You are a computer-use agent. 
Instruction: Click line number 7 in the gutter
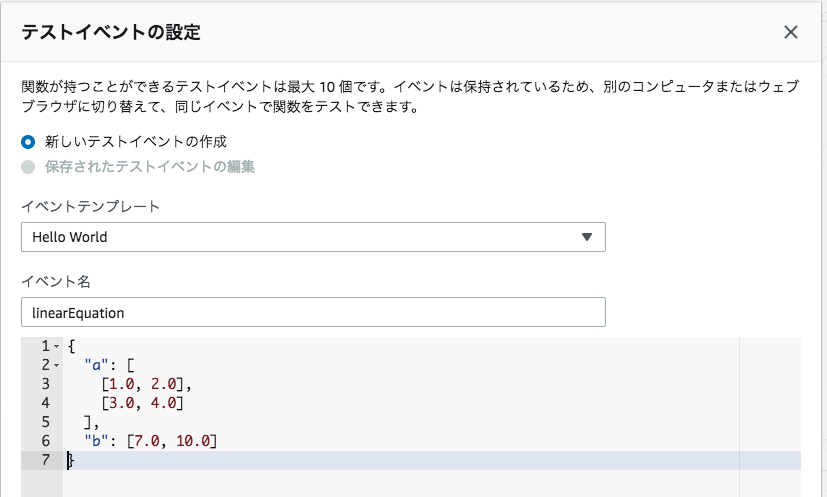pyautogui.click(x=45, y=459)
